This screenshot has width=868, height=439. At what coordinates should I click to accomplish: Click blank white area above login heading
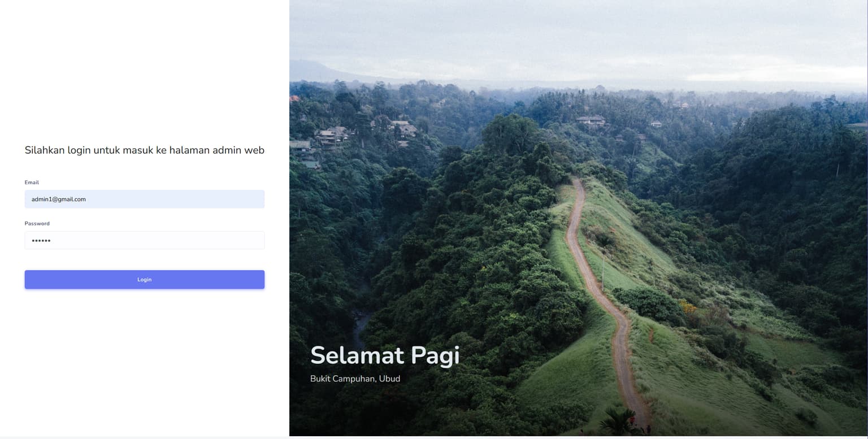(144, 68)
